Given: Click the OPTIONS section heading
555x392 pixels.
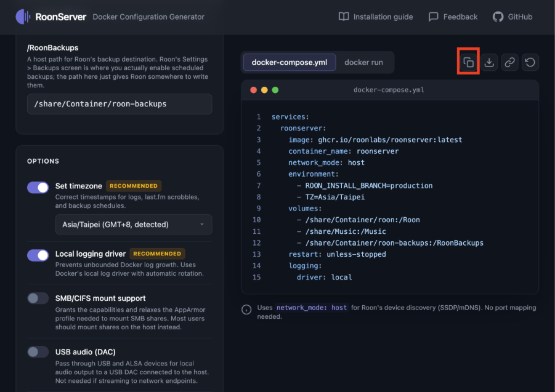Looking at the screenshot, I should coord(43,161).
